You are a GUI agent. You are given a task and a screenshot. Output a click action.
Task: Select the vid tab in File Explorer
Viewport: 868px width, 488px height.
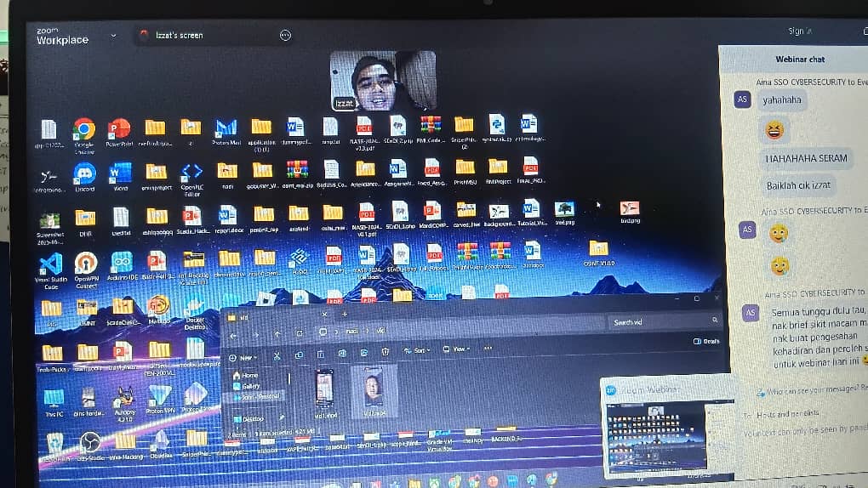coord(277,317)
